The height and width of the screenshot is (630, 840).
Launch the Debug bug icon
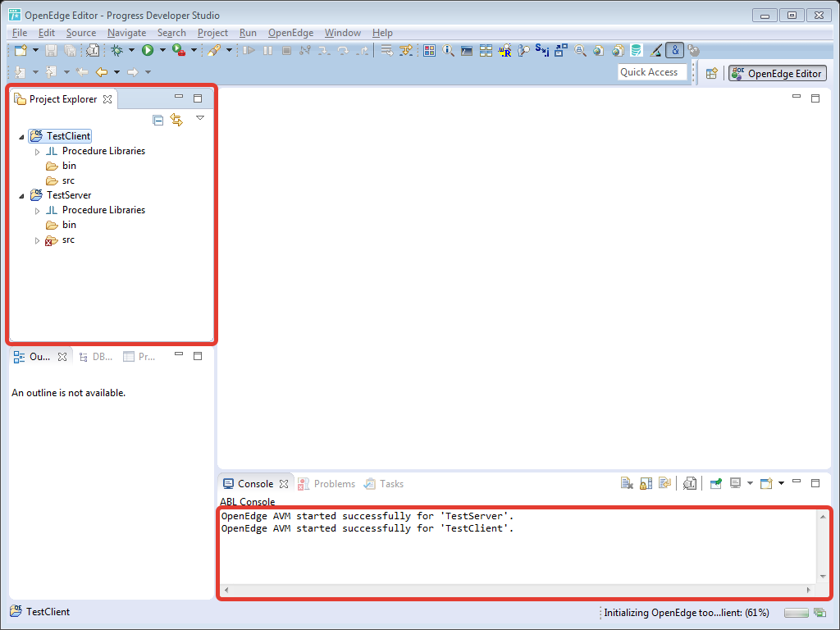coord(116,50)
